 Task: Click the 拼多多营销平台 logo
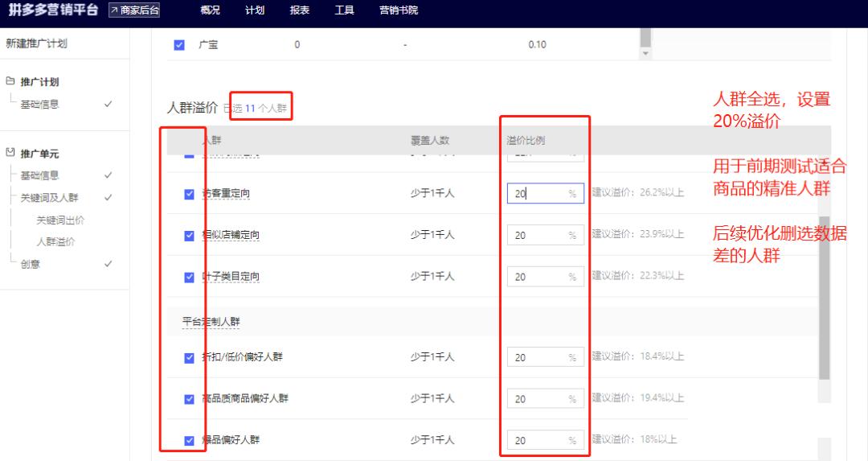point(53,10)
